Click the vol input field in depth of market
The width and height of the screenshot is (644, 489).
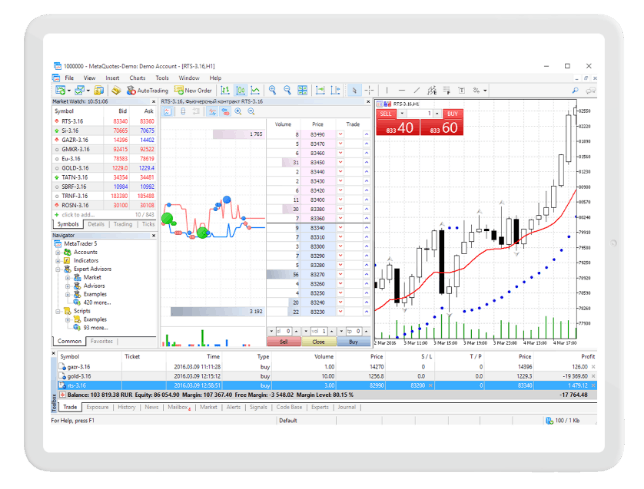tap(318, 331)
